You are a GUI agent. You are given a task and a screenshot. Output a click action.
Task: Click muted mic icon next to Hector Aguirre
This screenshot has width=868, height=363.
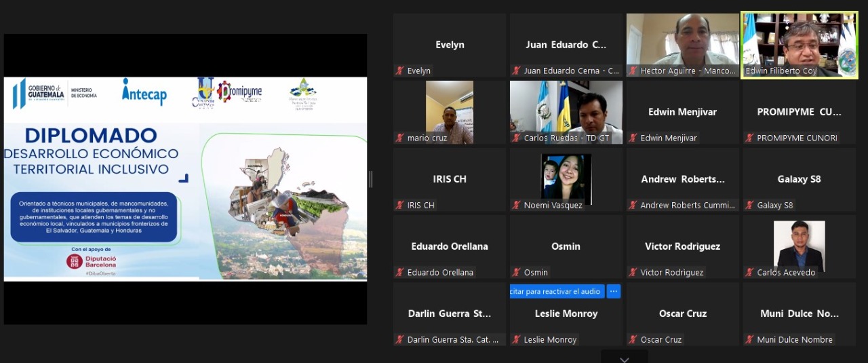[633, 71]
